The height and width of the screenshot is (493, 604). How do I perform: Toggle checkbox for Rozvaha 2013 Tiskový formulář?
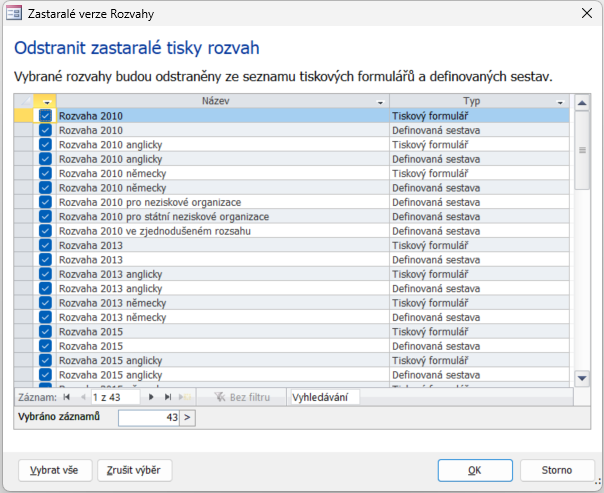coord(45,245)
